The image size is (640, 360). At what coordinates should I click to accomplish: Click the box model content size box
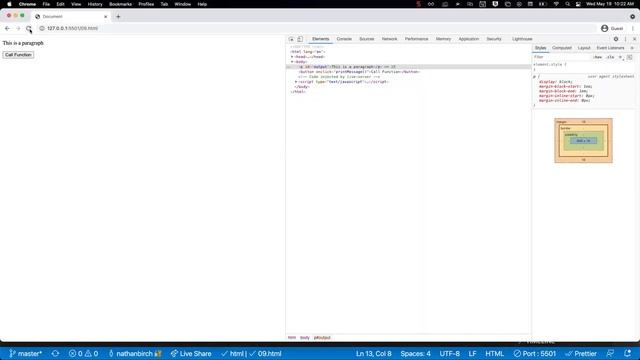583,141
